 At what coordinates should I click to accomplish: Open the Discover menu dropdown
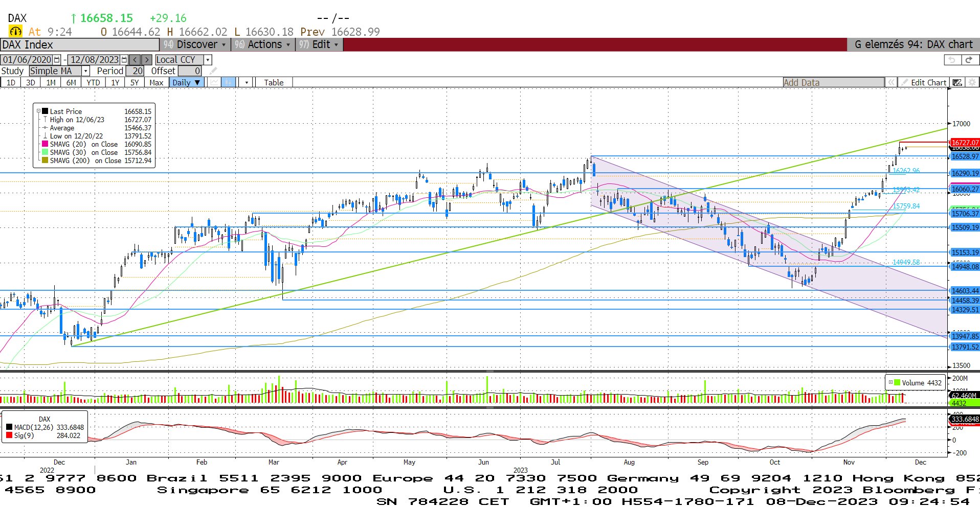point(195,44)
